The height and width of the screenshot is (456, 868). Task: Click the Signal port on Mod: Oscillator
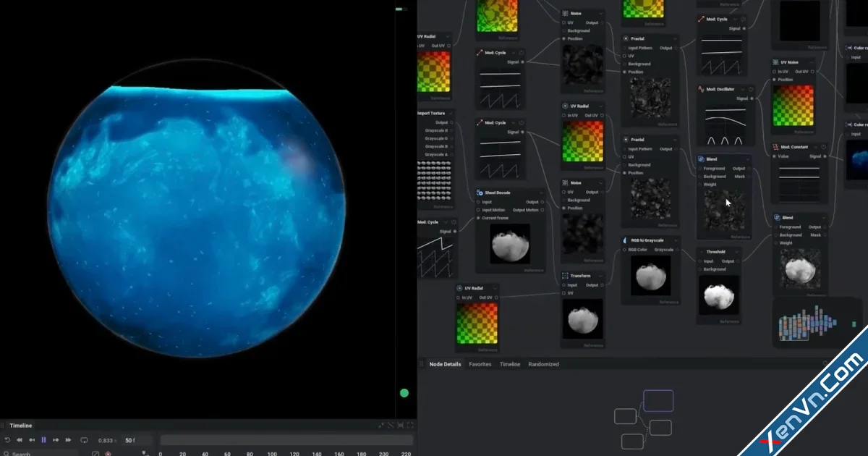click(752, 98)
